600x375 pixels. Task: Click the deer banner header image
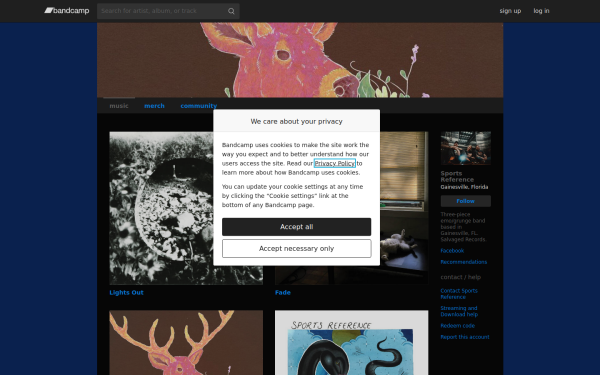(x=300, y=60)
